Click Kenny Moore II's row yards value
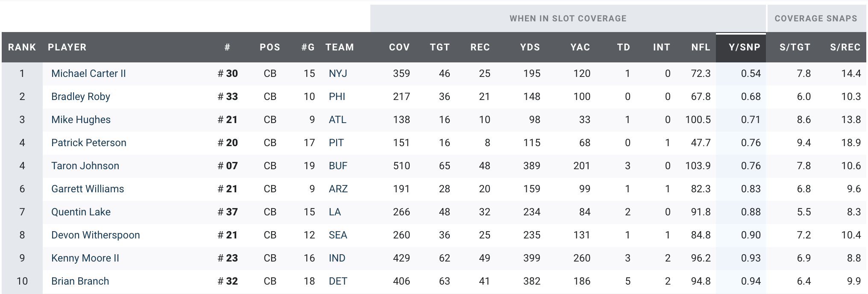The width and height of the screenshot is (868, 294). coord(531,258)
